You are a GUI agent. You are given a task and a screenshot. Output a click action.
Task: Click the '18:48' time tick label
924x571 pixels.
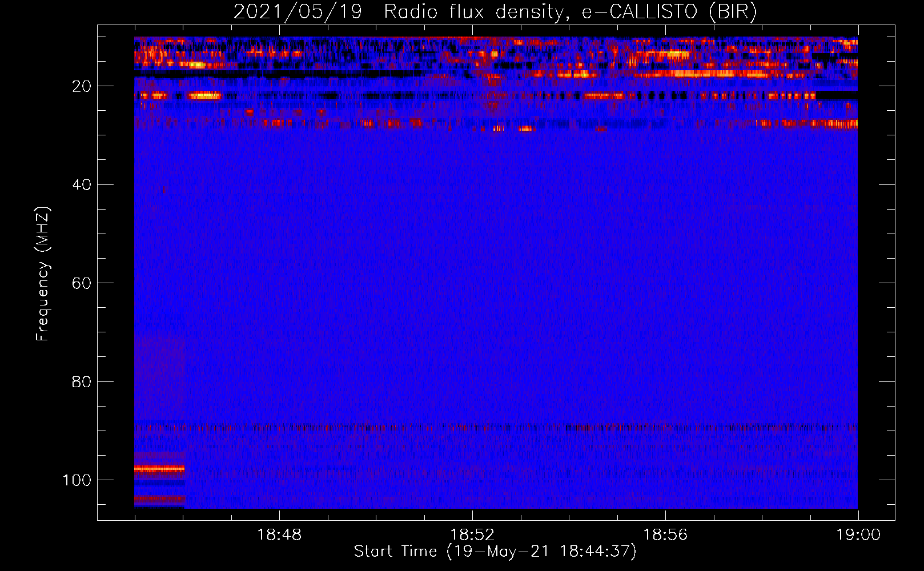[x=279, y=535]
